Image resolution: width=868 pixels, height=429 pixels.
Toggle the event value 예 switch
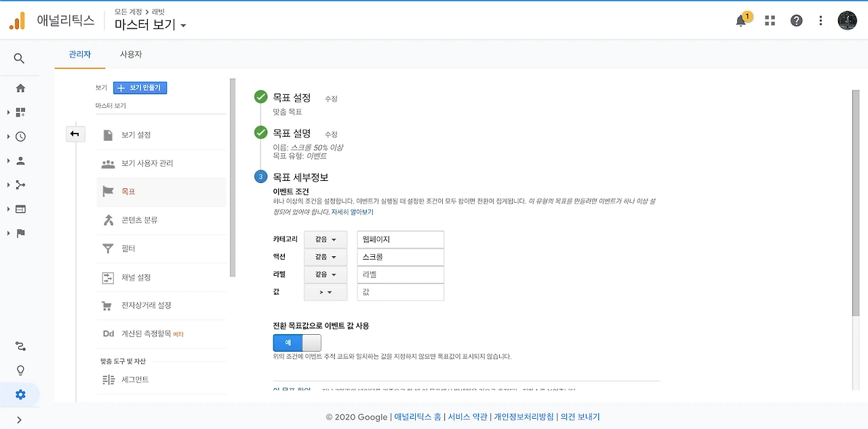pos(297,342)
